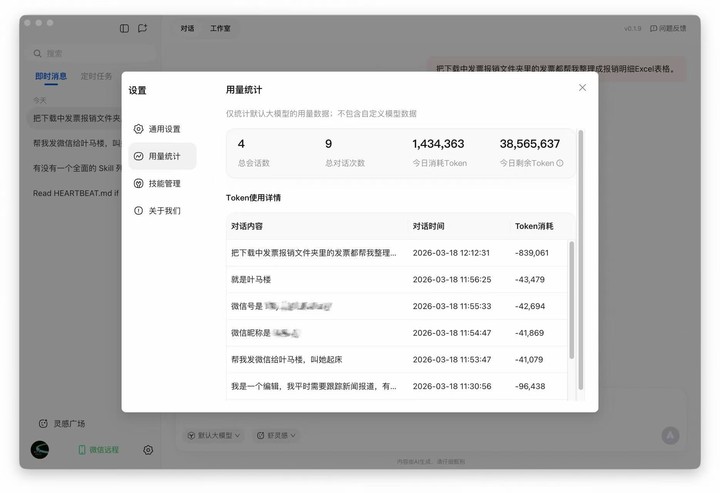The height and width of the screenshot is (493, 720).
Task: Click 对话时间 column header
Action: (x=428, y=226)
